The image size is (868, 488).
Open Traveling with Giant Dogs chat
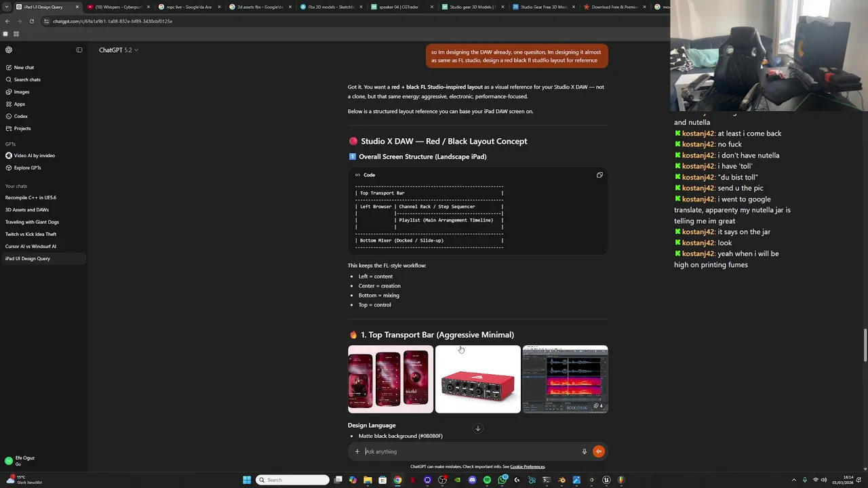tap(32, 222)
